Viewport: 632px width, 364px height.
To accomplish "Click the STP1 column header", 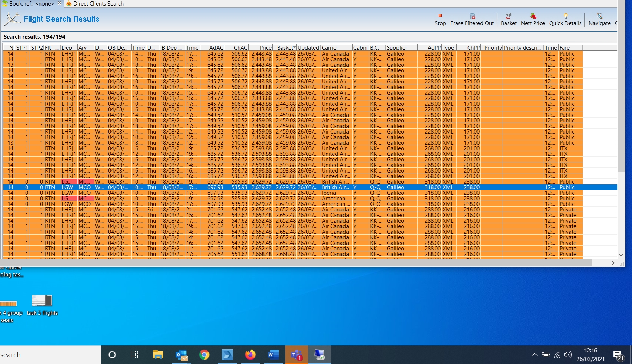I will [22, 47].
